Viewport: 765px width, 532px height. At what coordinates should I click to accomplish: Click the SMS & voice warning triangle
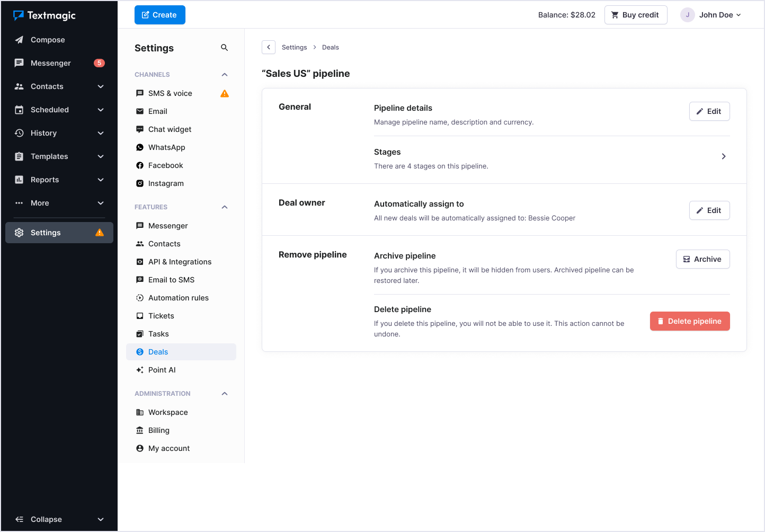tap(224, 93)
